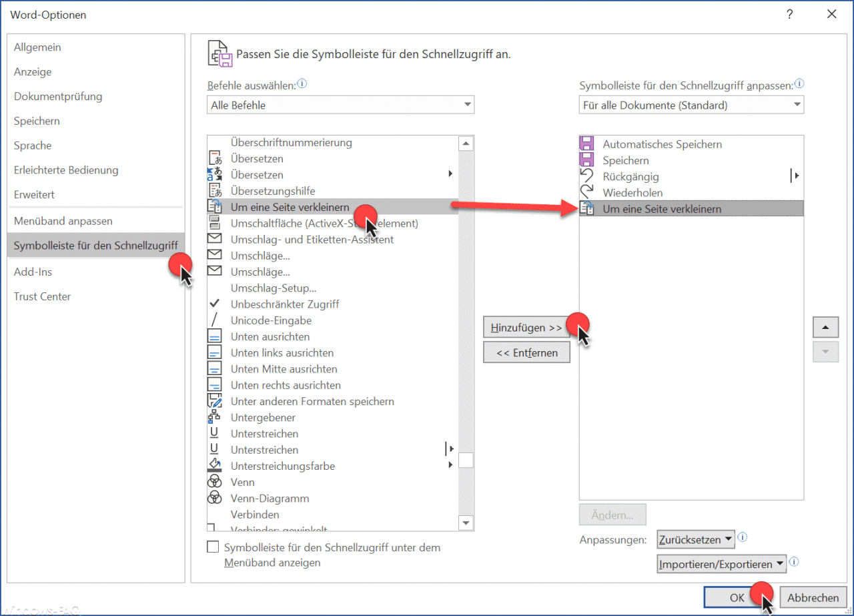Click the Unten Mitte ausrichten icon
The width and height of the screenshot is (854, 616).
pyautogui.click(x=215, y=368)
